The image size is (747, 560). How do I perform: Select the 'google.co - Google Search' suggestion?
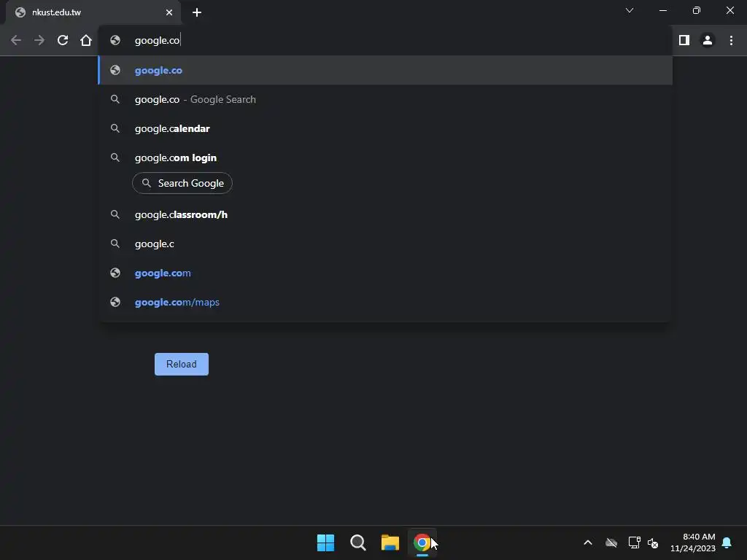tap(385, 99)
